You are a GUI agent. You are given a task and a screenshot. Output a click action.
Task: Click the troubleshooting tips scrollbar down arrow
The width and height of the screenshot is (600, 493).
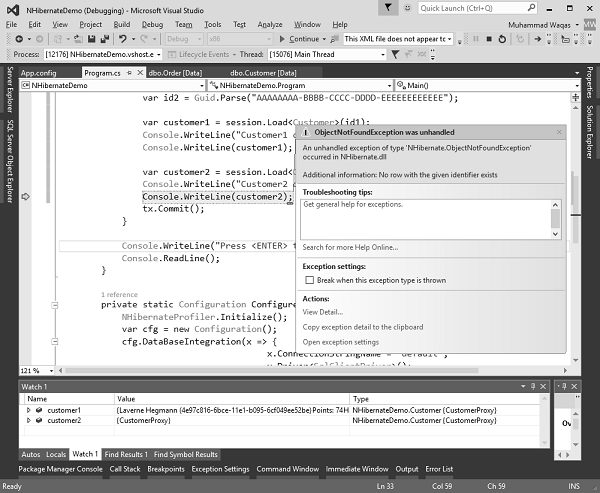(555, 234)
